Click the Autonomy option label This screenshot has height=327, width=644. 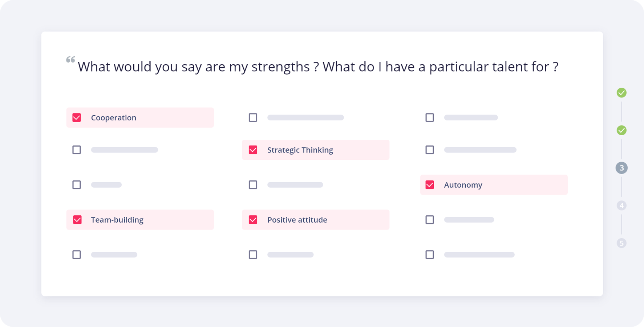[463, 185]
